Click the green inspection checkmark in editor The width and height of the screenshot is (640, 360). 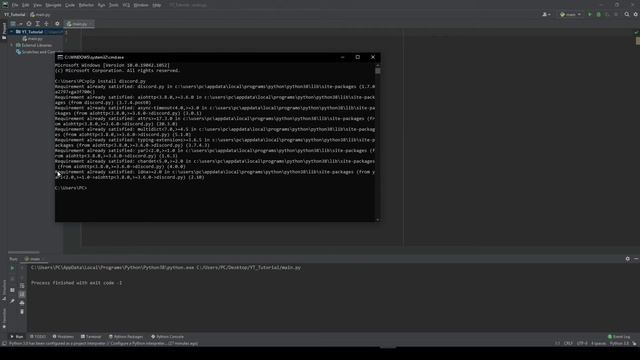636,32
